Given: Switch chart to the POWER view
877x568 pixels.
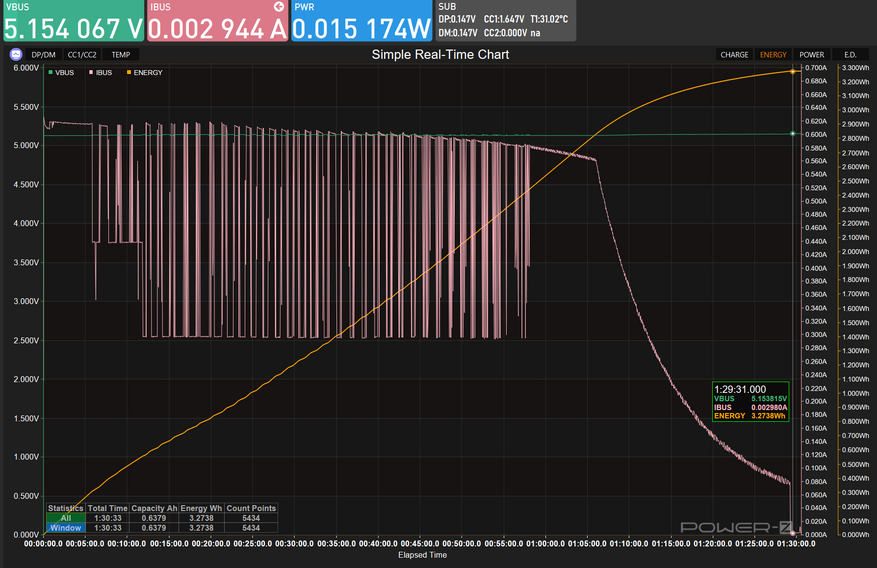Looking at the screenshot, I should pyautogui.click(x=811, y=55).
